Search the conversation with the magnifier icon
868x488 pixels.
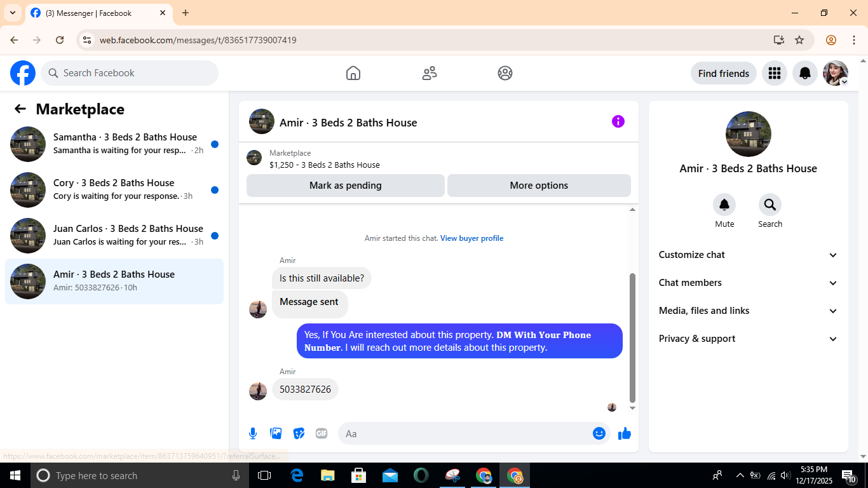click(x=770, y=205)
